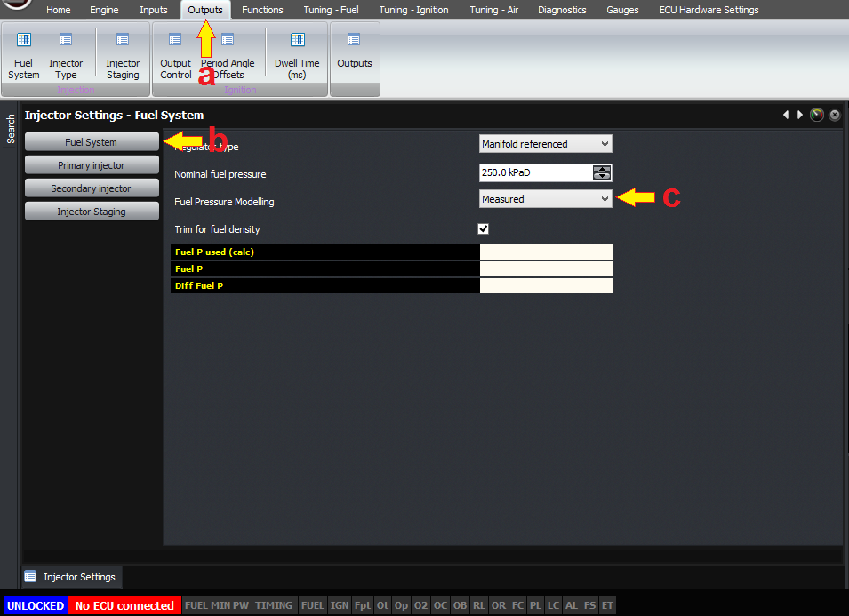Viewport: 849px width, 616px height.
Task: Click the Nominal fuel pressure value field
Action: (x=536, y=172)
